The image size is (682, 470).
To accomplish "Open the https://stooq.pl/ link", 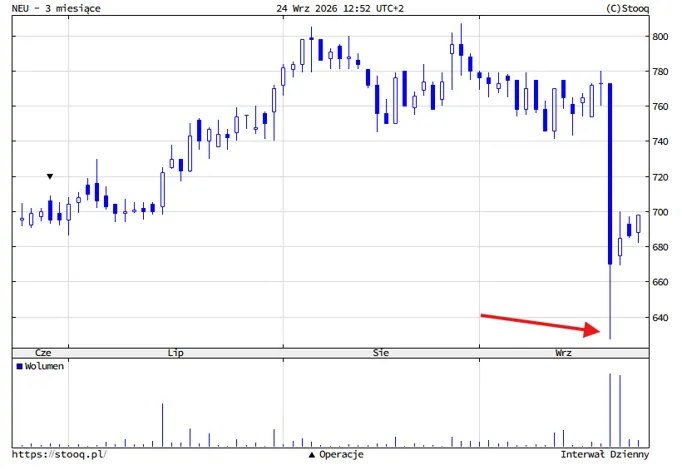I will pyautogui.click(x=59, y=454).
